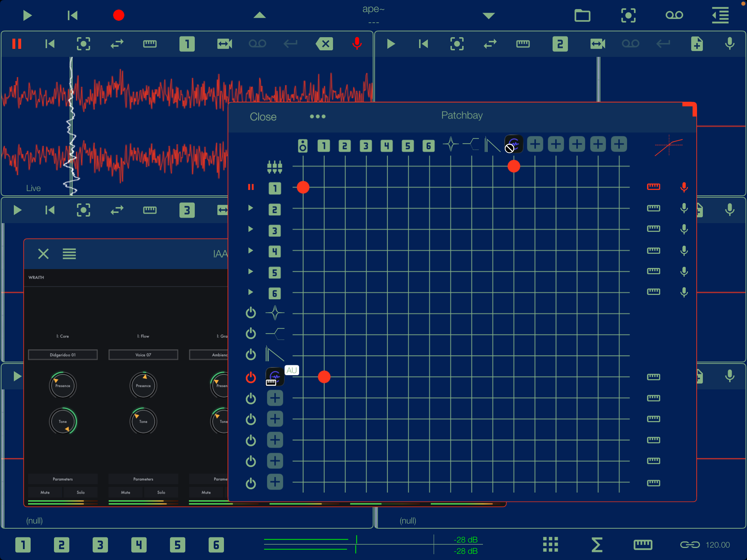
Task: Expand upward using the top bar up arrow
Action: 260,15
